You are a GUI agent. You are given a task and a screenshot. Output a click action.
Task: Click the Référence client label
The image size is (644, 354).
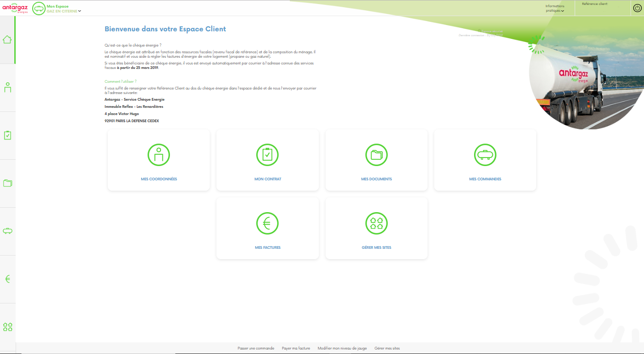[x=595, y=4]
